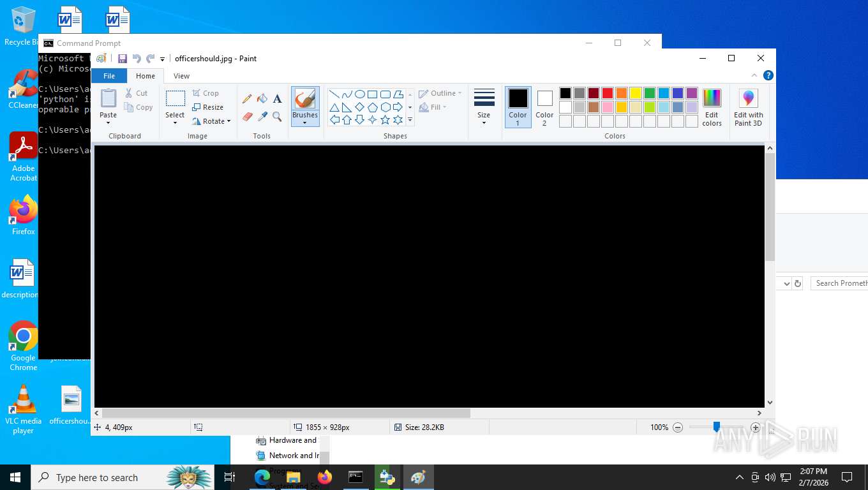The height and width of the screenshot is (490, 868).
Task: Pick the Five-point star shape
Action: [385, 120]
